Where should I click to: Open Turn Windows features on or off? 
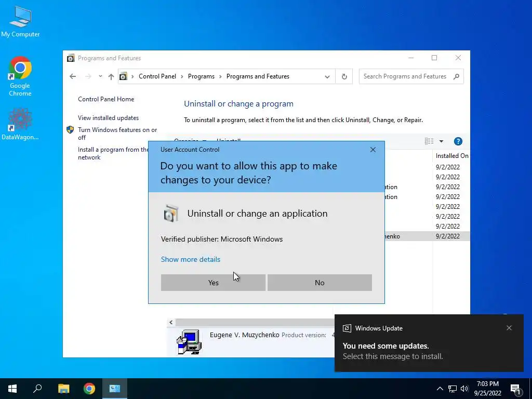point(117,134)
